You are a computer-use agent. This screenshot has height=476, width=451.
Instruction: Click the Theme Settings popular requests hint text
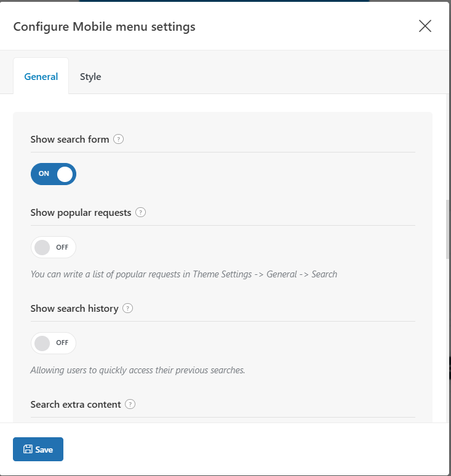(184, 274)
